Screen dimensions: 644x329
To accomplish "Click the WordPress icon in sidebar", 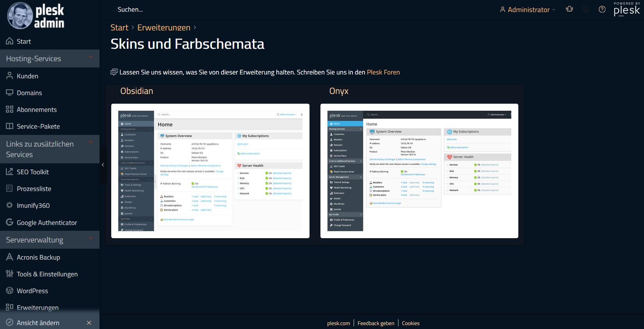I will (x=10, y=290).
